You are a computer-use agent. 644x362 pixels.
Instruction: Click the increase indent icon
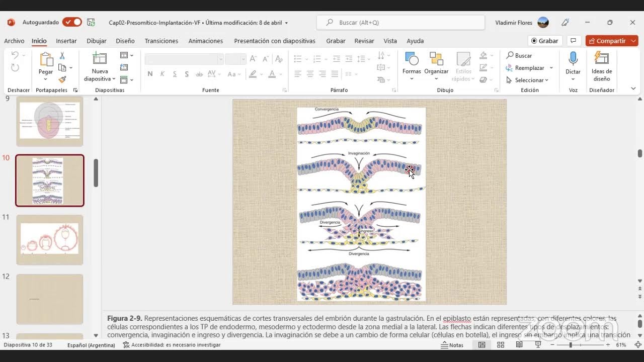point(349,59)
